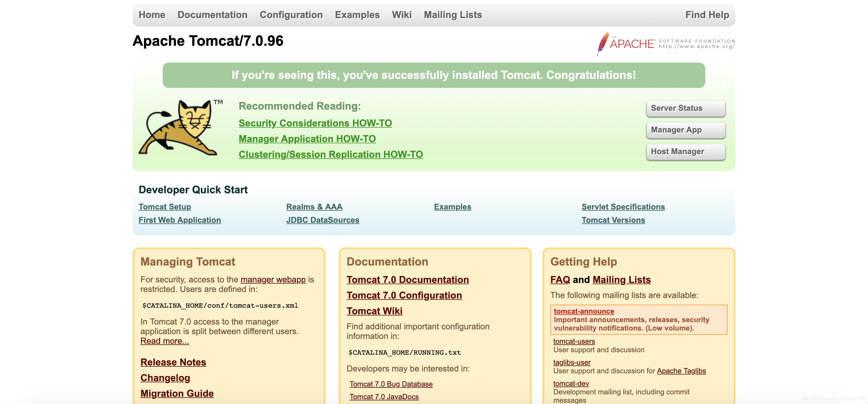868x404 pixels.
Task: Click the Managing Tomcat heading
Action: point(188,262)
